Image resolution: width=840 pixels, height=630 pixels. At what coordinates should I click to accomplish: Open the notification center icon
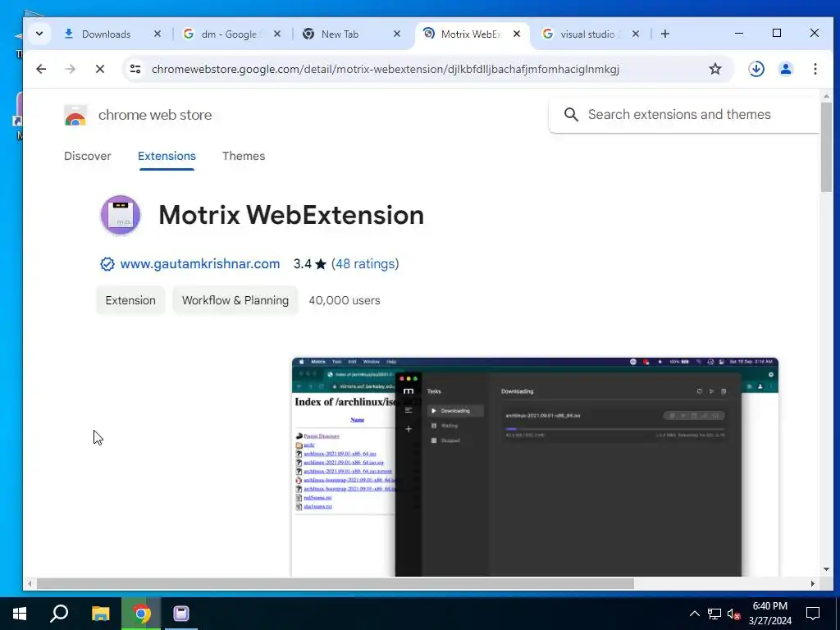(x=813, y=614)
